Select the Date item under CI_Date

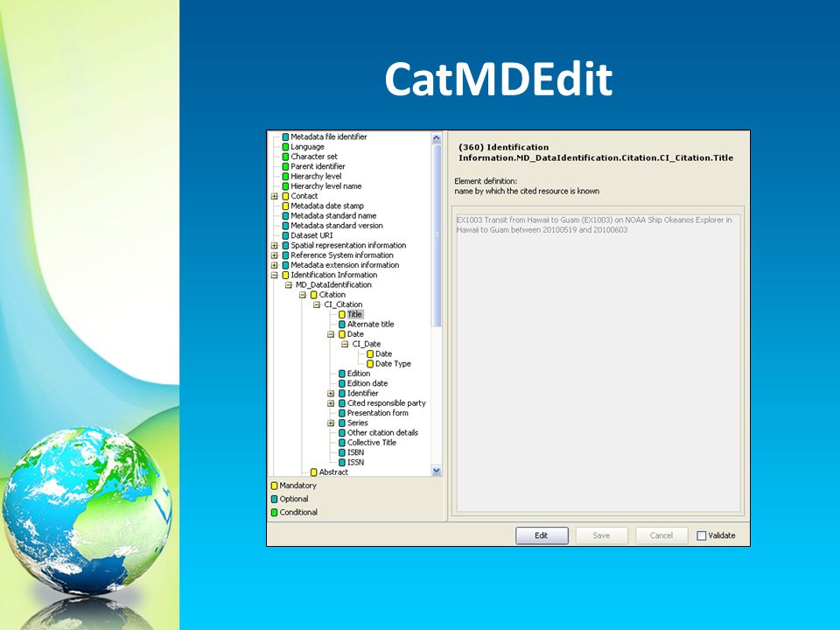point(383,354)
